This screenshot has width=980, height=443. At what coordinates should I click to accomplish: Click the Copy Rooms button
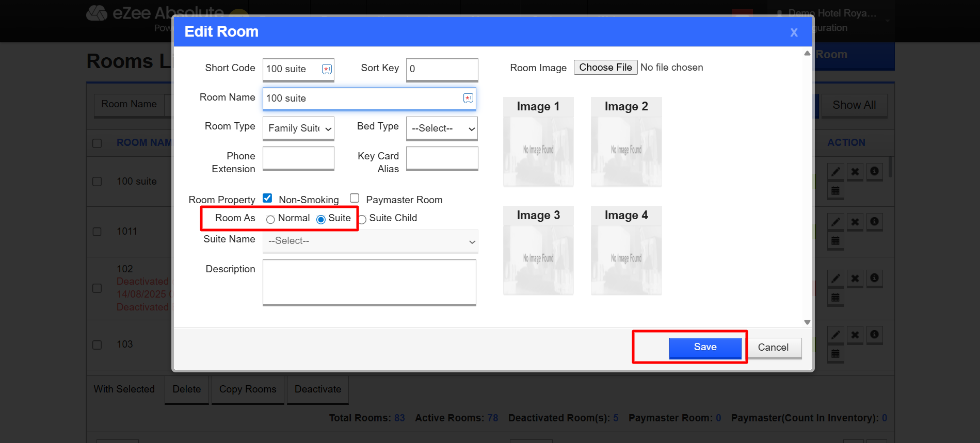[x=248, y=390]
